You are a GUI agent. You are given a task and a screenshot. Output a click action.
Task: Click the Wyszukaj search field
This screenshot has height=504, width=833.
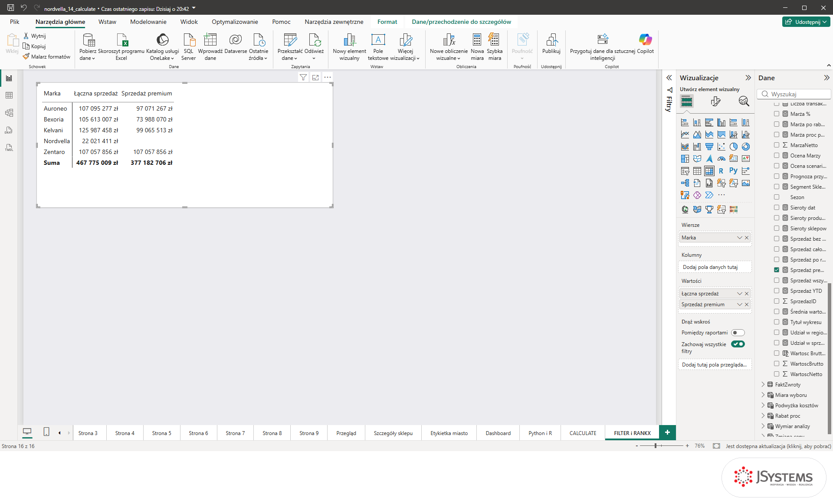pyautogui.click(x=794, y=94)
